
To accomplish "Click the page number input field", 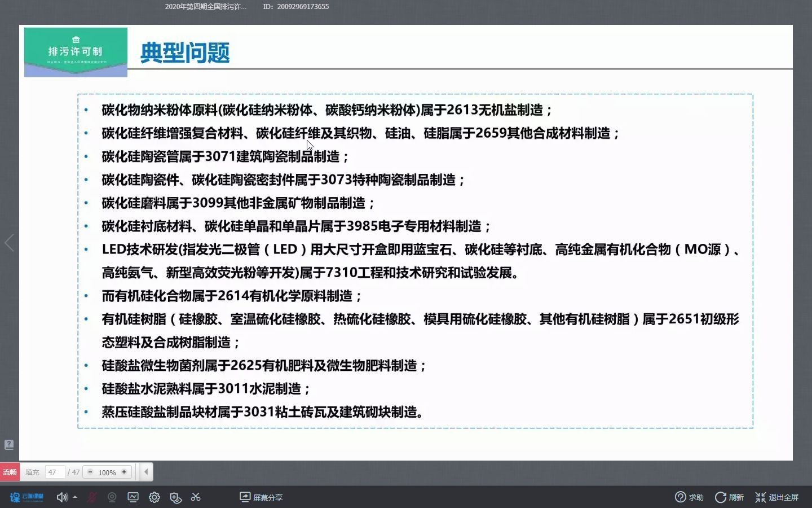I will 55,472.
